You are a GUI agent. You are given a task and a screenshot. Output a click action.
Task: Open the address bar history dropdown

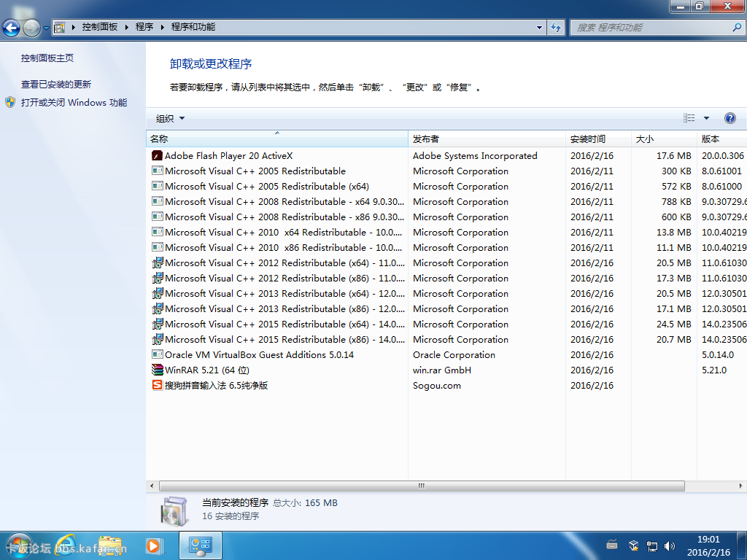(x=539, y=28)
